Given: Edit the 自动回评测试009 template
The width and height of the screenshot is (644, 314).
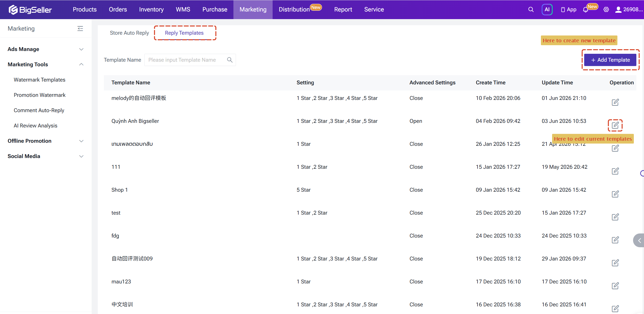Looking at the screenshot, I should 615,263.
